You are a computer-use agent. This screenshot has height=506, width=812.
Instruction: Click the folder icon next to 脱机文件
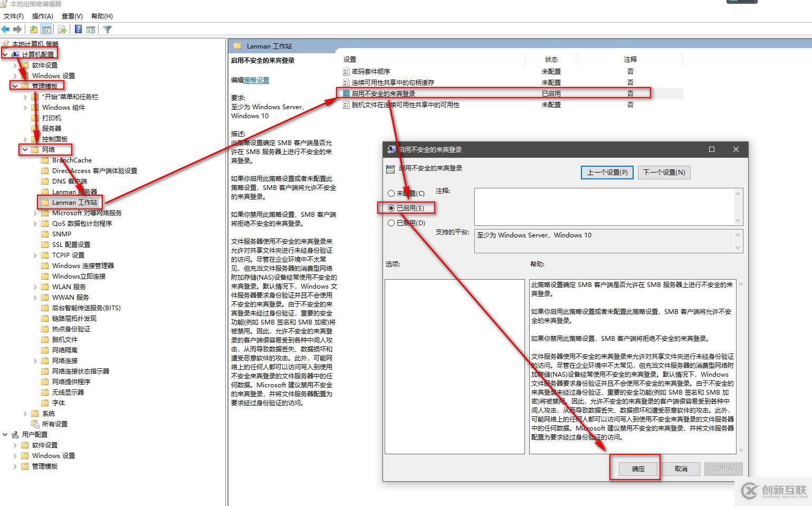click(x=45, y=339)
